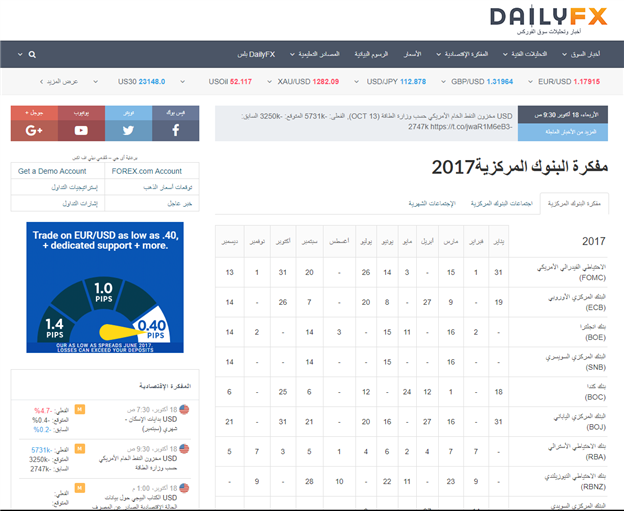The width and height of the screenshot is (624, 511).
Task: Expand the USOil rate dropdown arrow
Action: (x=182, y=82)
